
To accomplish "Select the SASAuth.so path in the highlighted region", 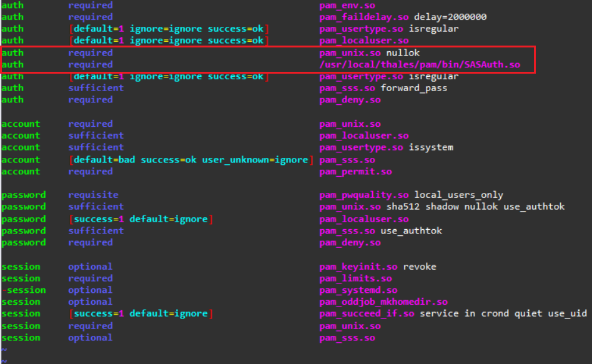I will 418,64.
